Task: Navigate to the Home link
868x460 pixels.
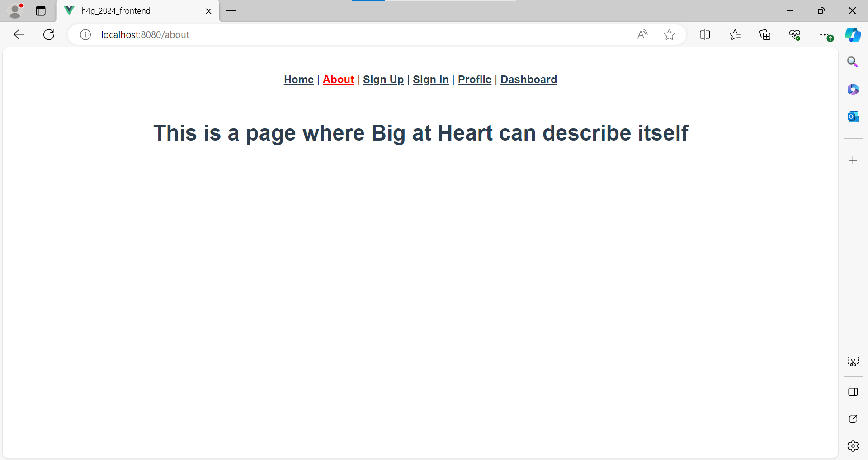Action: [x=299, y=80]
